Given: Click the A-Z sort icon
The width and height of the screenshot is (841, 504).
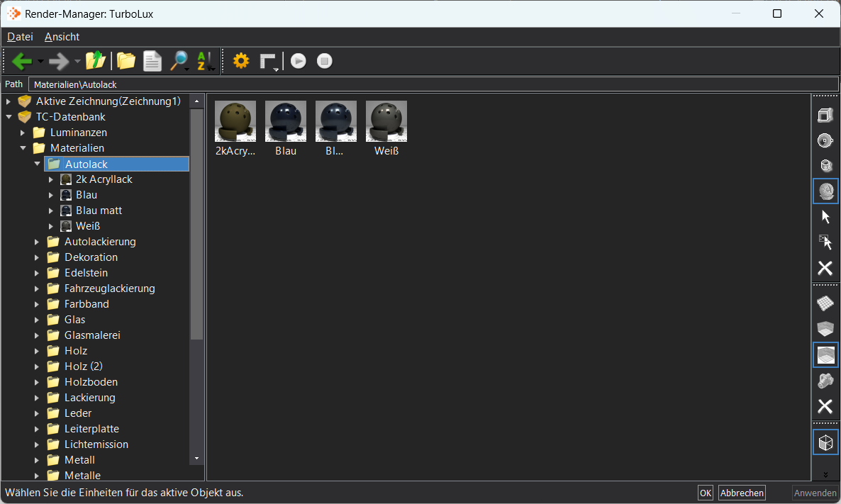Looking at the screenshot, I should pos(204,60).
